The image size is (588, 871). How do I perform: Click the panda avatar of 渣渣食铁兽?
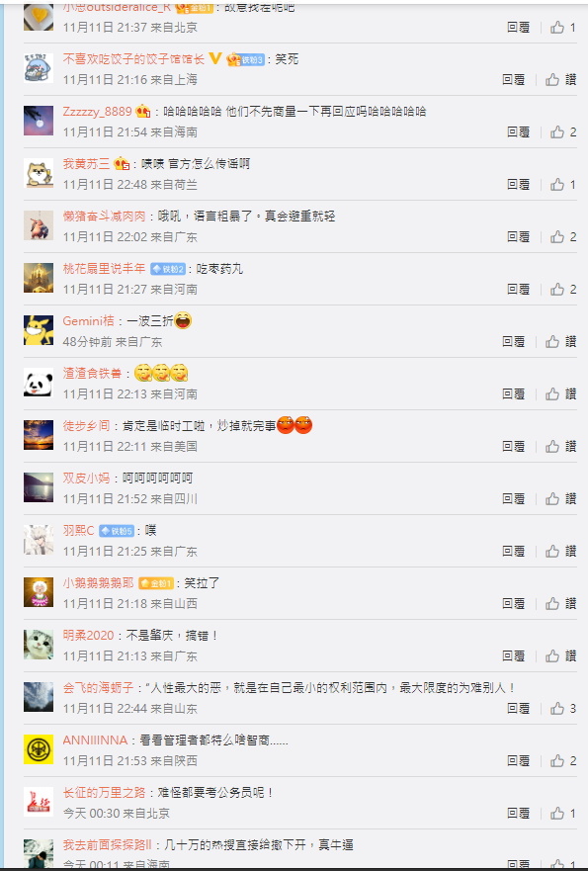(39, 383)
